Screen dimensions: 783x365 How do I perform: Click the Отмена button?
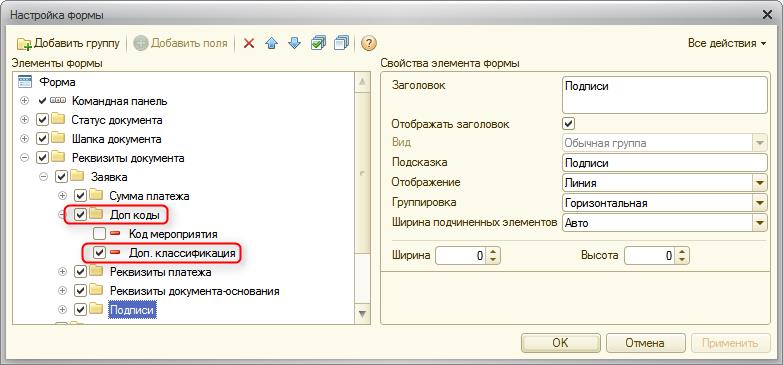(x=645, y=343)
